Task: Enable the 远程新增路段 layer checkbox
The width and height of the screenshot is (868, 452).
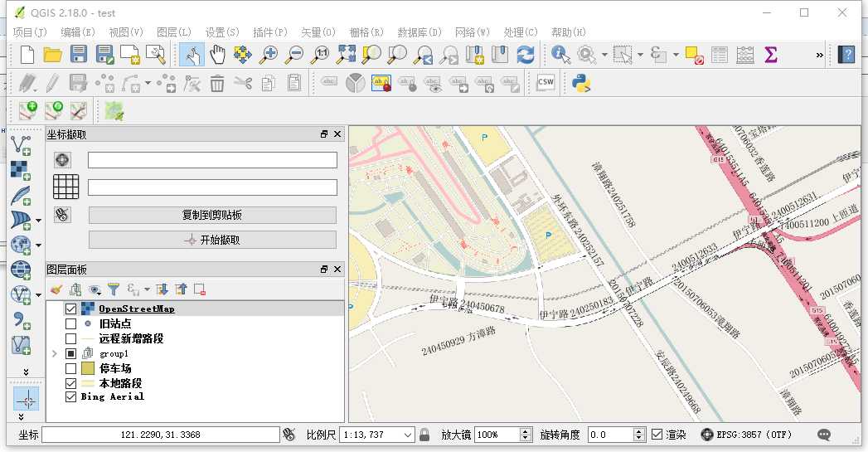Action: click(x=70, y=338)
